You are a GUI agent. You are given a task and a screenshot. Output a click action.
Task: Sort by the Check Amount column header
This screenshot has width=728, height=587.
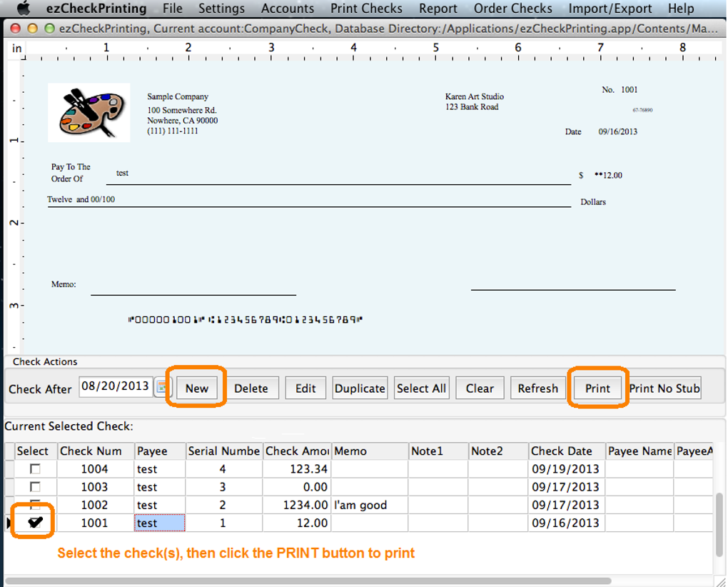[x=297, y=451]
